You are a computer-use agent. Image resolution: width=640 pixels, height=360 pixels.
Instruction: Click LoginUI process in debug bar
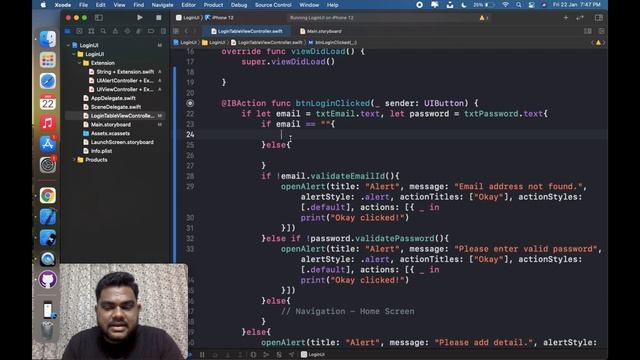point(313,355)
